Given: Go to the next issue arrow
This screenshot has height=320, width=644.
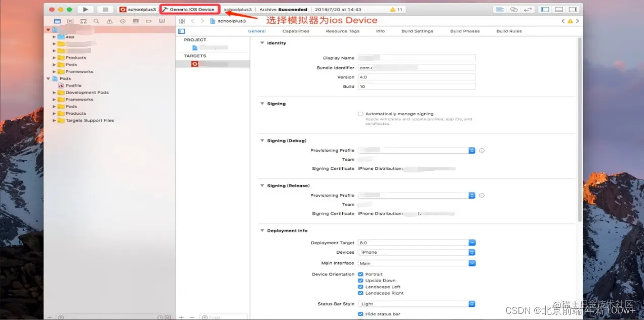Looking at the screenshot, I should (577, 21).
